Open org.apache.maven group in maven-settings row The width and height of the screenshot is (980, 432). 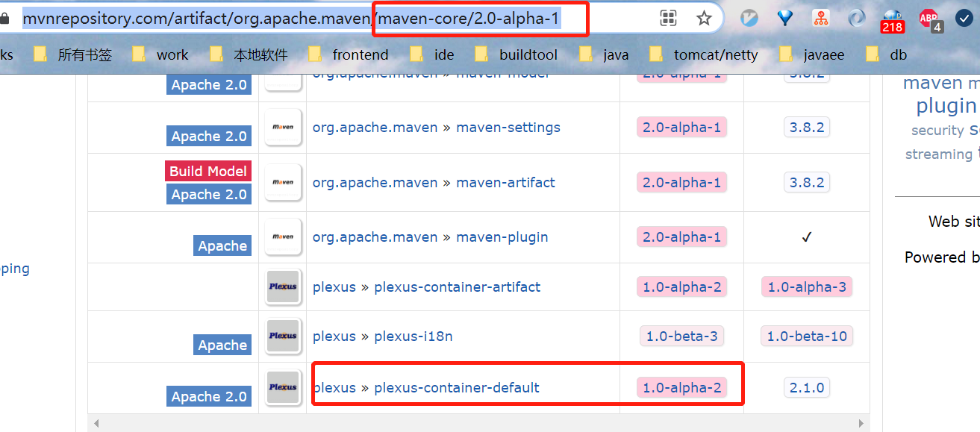tap(375, 128)
